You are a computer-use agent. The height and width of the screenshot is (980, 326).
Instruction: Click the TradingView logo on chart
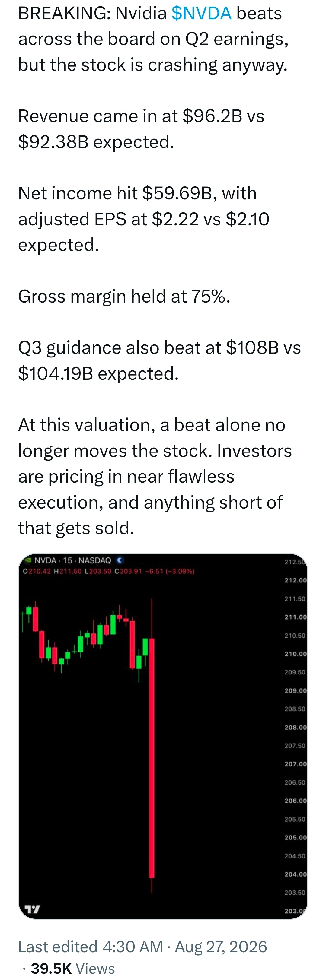[x=32, y=909]
